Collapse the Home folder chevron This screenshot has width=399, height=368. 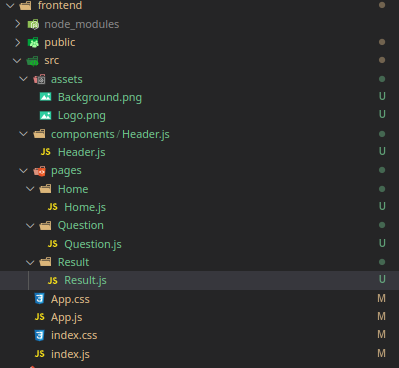30,189
